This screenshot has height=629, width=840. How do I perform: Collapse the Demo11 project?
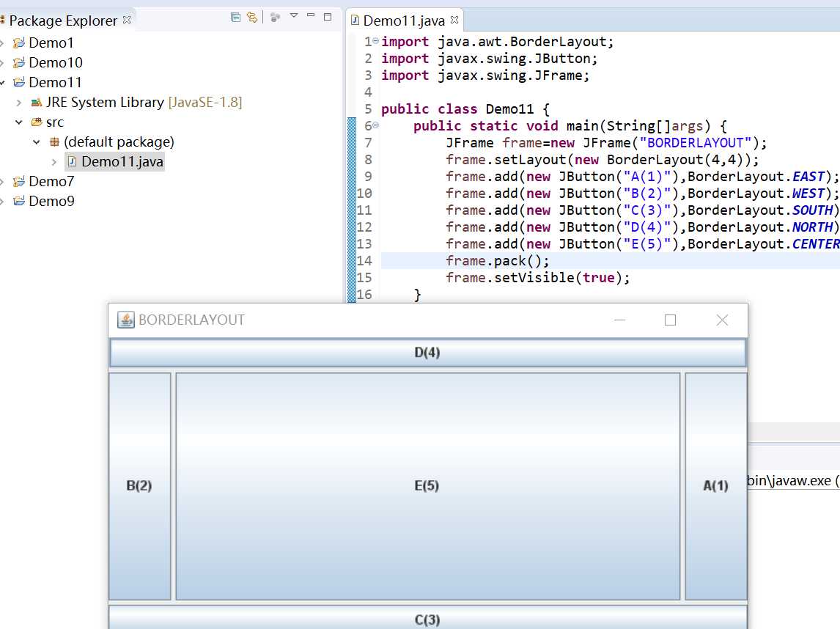pyautogui.click(x=2, y=83)
